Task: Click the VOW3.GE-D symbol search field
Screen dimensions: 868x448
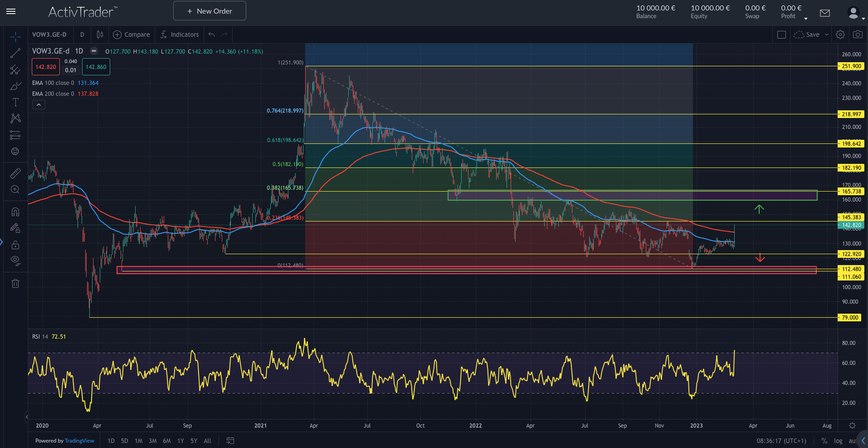Action: pyautogui.click(x=49, y=34)
